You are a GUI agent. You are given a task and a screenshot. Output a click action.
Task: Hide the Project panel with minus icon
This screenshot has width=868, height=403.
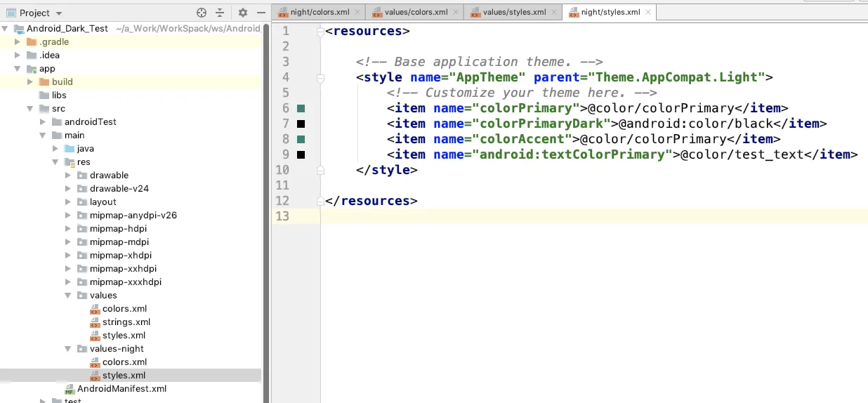[x=261, y=13]
